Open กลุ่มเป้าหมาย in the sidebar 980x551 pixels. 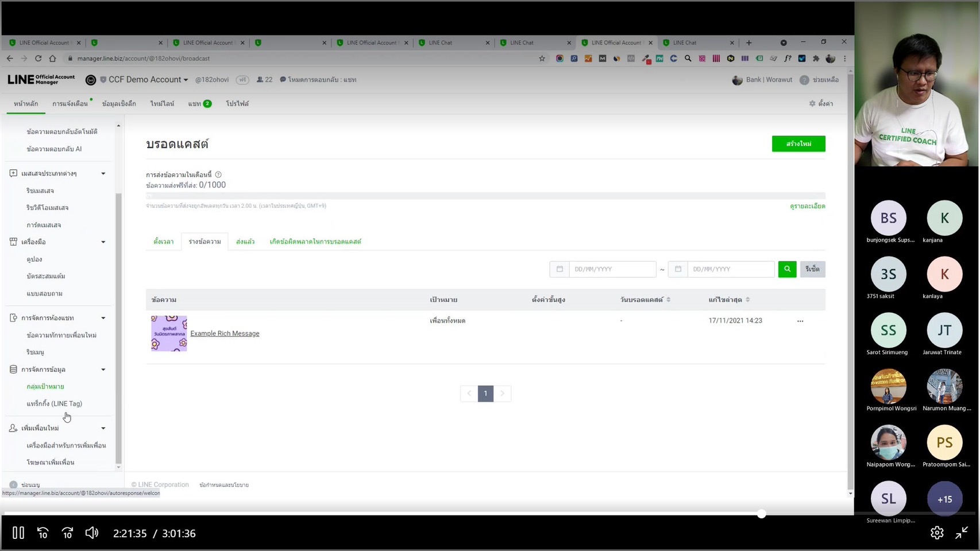[x=45, y=386]
